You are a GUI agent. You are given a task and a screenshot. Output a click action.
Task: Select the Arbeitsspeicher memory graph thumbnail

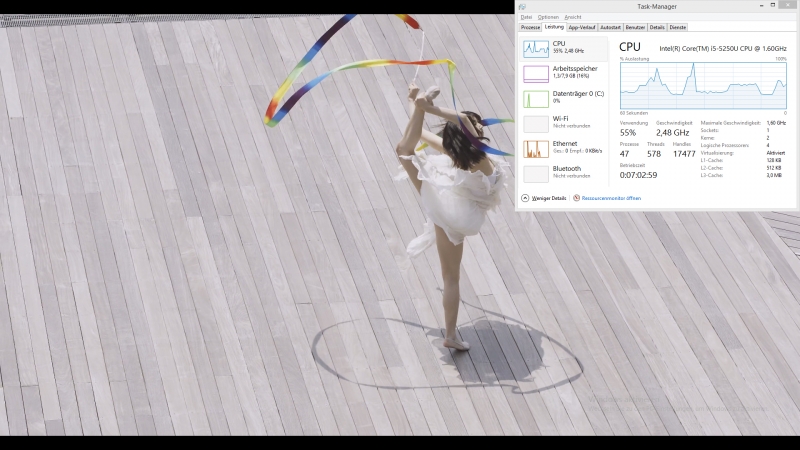point(536,74)
